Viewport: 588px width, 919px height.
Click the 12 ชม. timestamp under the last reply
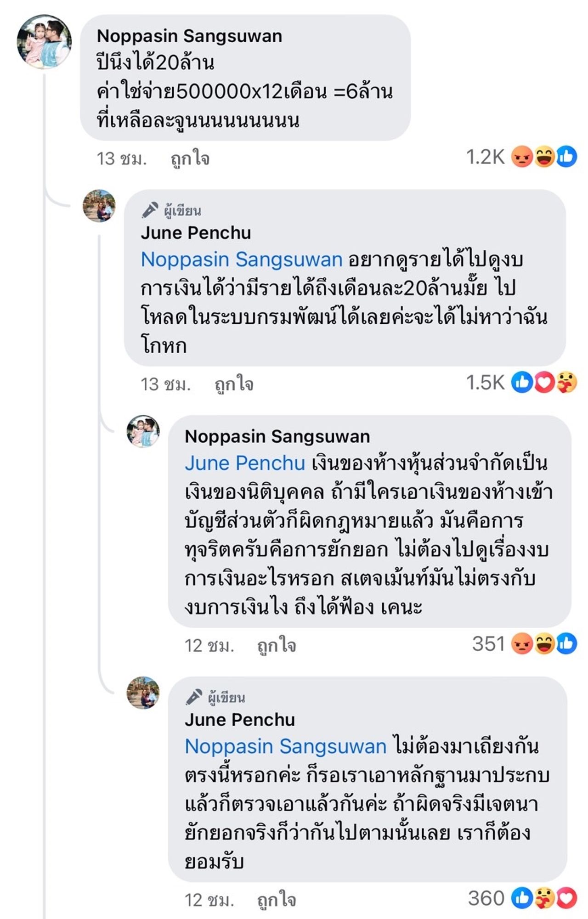point(209,900)
